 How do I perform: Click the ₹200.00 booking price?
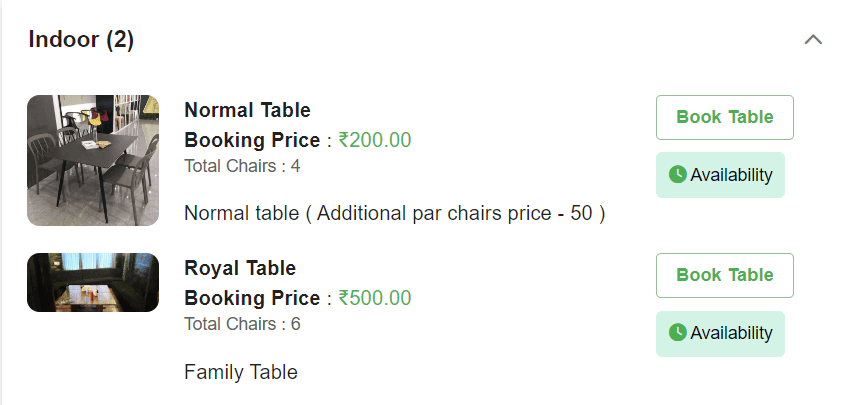click(x=375, y=140)
